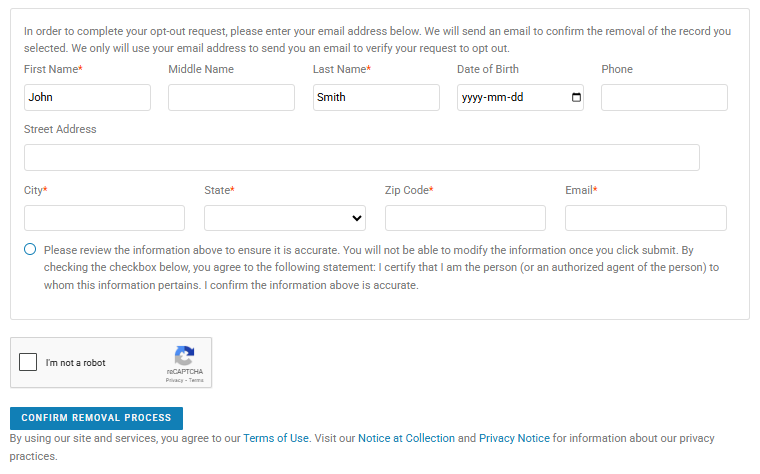This screenshot has width=760, height=474.
Task: Open the Terms of Use link
Action: point(276,438)
